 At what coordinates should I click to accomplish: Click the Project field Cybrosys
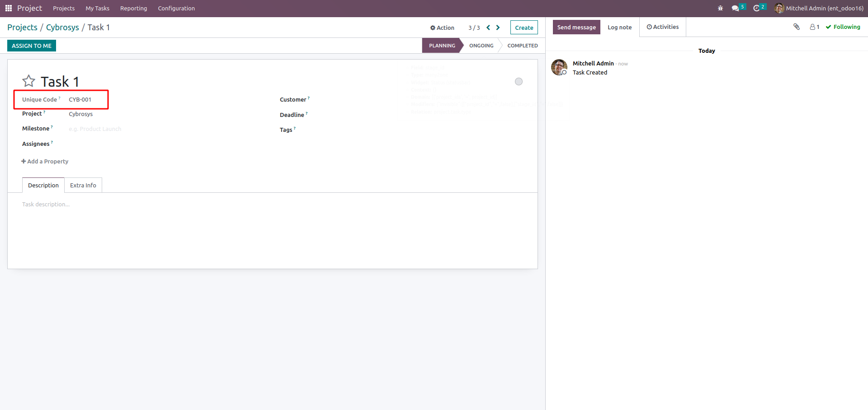click(x=80, y=114)
